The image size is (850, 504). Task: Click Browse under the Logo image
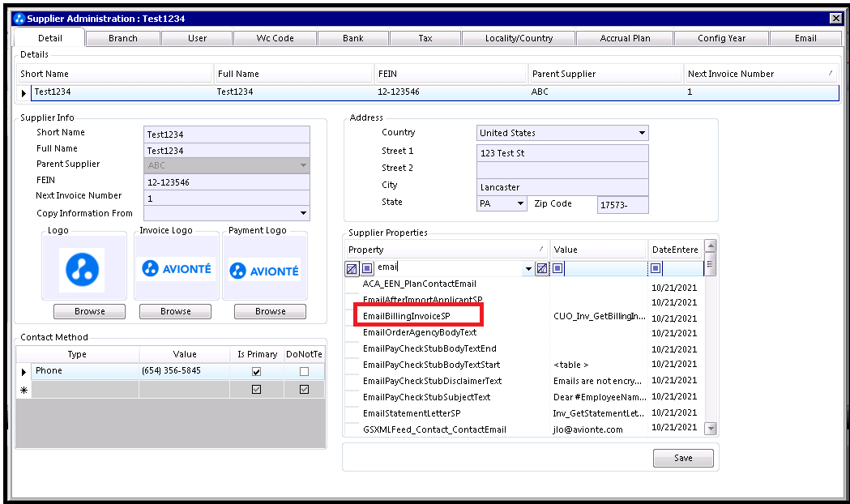[89, 312]
